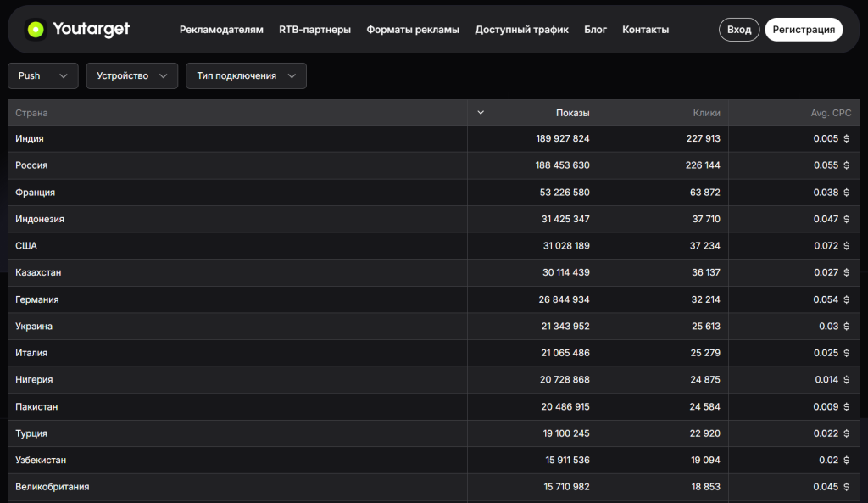868x503 pixels.
Task: Click the Регистрация button
Action: (803, 30)
